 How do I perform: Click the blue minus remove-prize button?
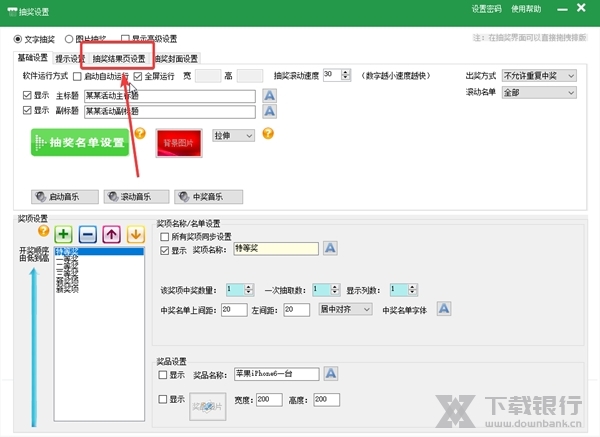88,234
